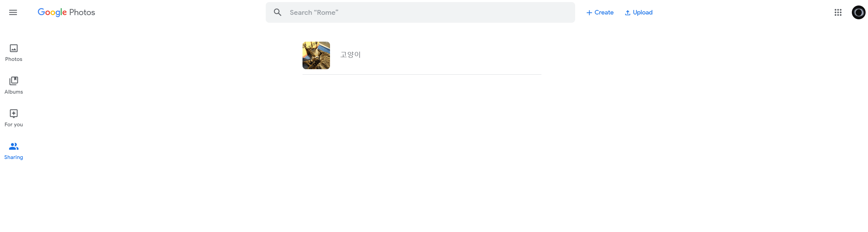
Task: Click the Create button text
Action: coord(604,12)
